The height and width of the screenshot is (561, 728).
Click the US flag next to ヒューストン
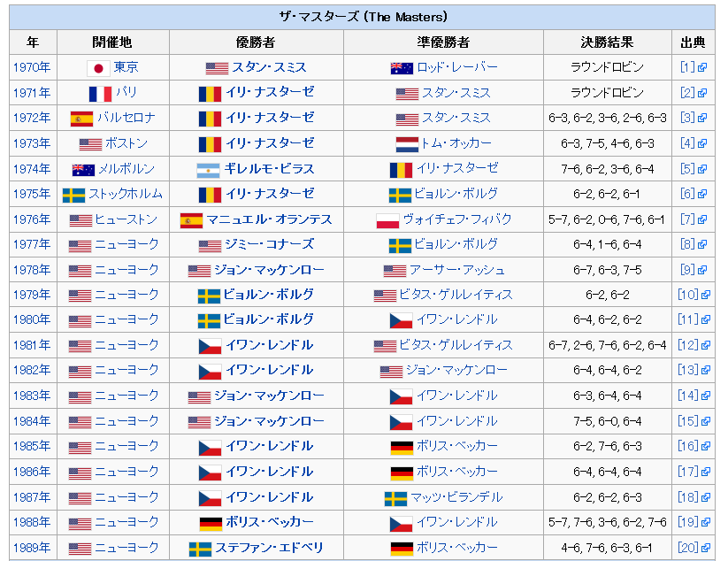[x=80, y=220]
